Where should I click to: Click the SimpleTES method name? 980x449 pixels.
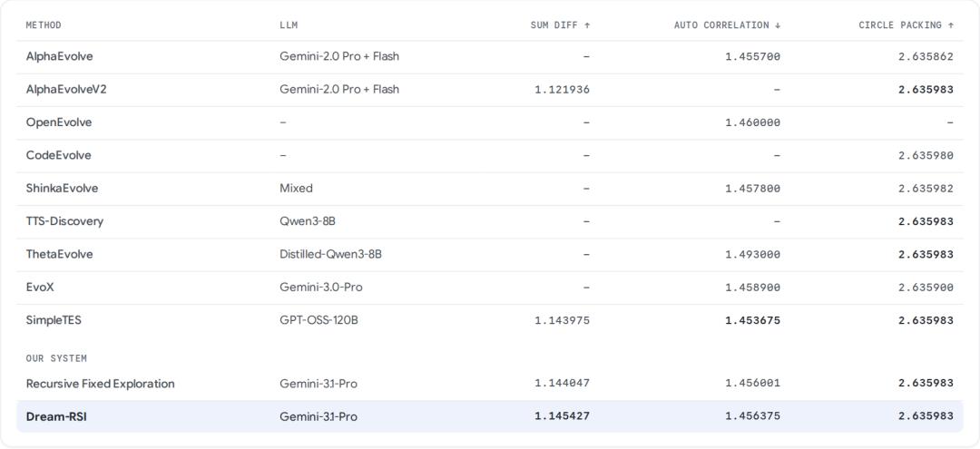(54, 320)
